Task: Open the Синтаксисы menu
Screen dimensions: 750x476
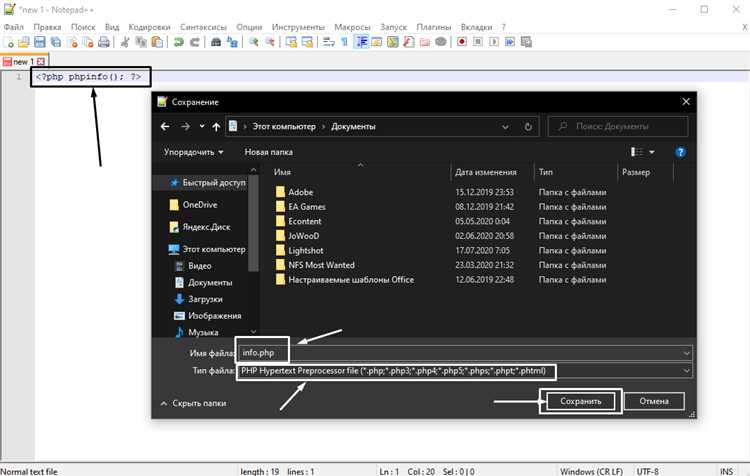Action: (203, 27)
